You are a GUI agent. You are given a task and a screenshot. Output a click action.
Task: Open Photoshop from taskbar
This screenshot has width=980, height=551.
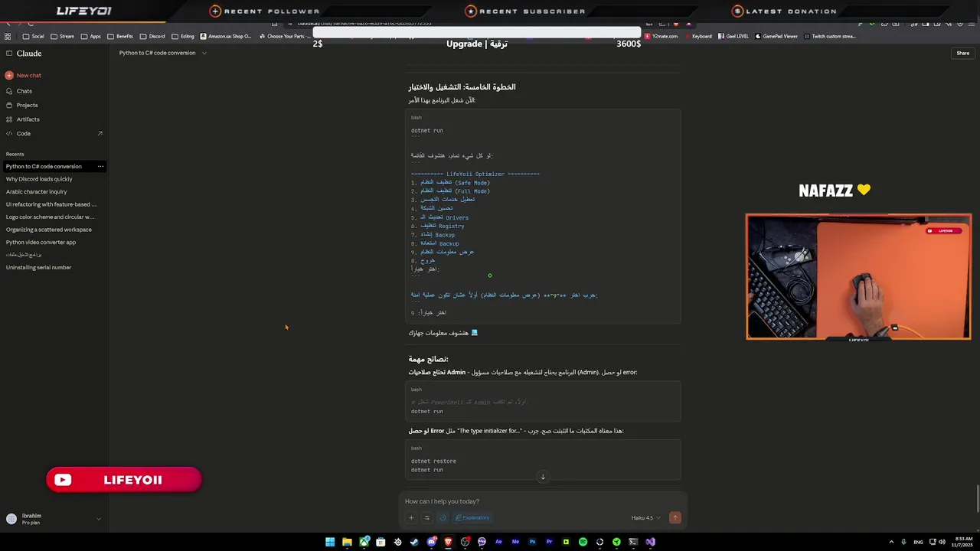coord(532,542)
